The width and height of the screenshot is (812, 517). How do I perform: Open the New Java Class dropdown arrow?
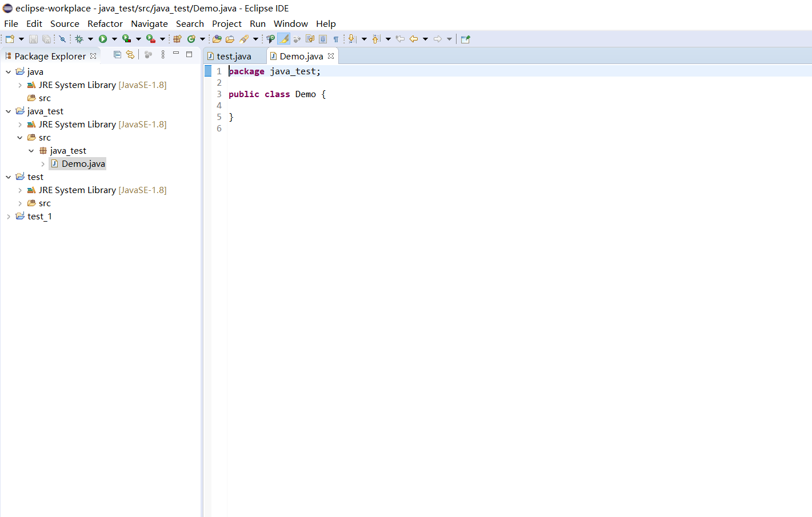click(202, 39)
